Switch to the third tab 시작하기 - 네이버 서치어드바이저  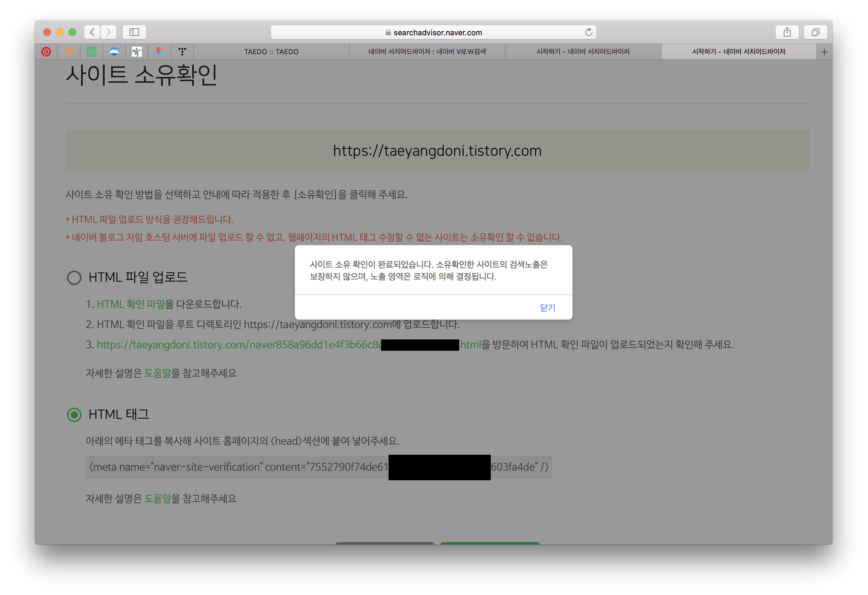583,51
